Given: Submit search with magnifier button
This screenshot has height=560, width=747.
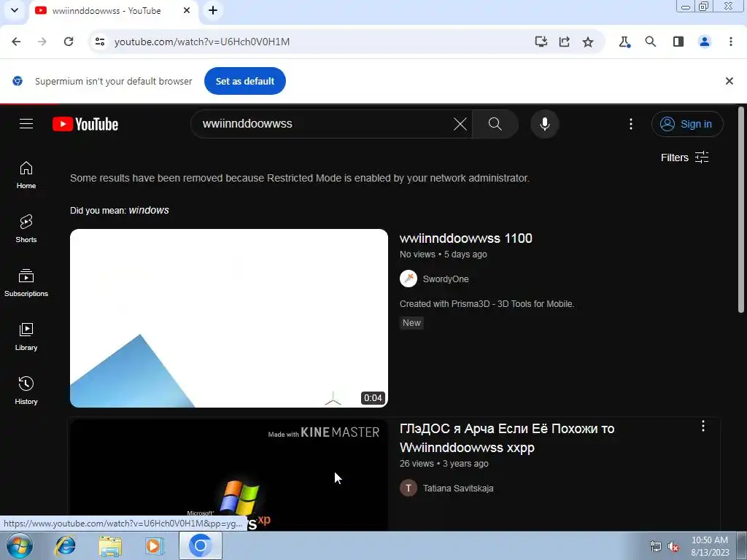Looking at the screenshot, I should click(x=495, y=124).
